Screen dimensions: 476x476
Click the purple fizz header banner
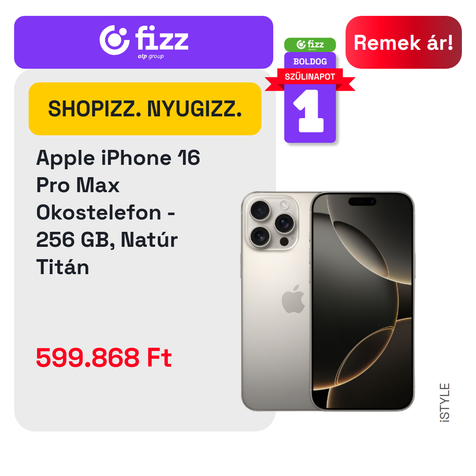click(144, 42)
